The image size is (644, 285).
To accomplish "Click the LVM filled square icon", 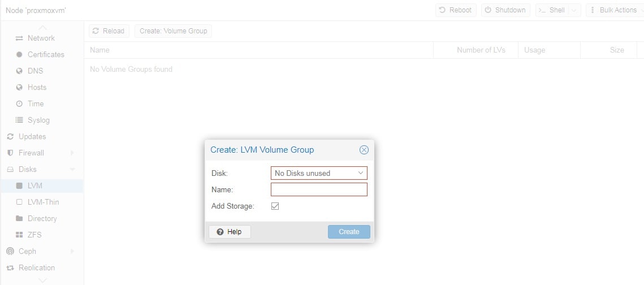I will coord(19,185).
